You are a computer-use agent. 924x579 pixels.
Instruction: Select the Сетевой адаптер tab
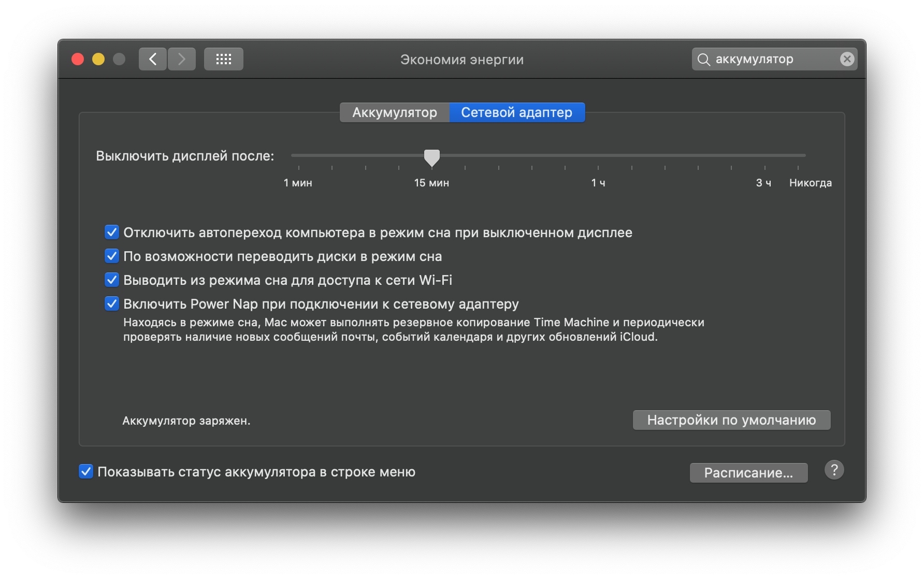[x=517, y=112]
